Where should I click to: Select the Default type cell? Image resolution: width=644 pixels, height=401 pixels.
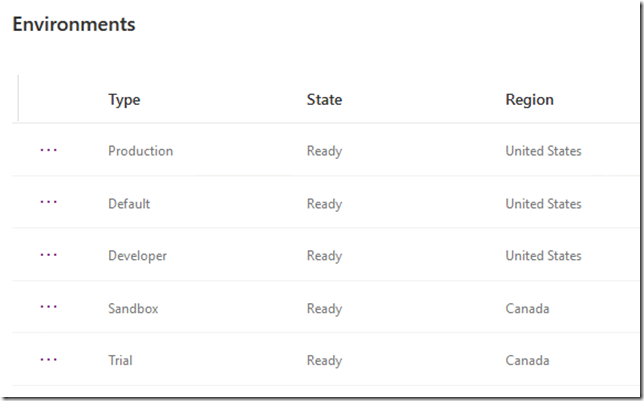[129, 204]
